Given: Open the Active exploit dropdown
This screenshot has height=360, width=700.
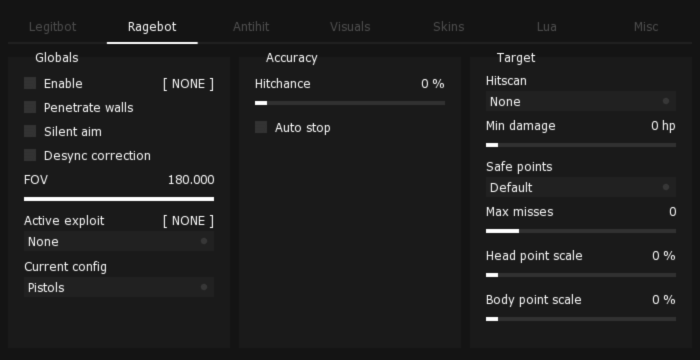Looking at the screenshot, I should tap(119, 241).
